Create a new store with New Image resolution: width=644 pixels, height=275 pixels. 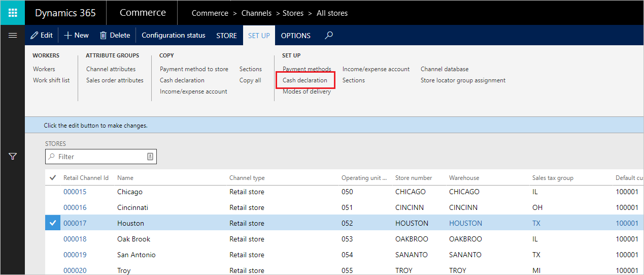pyautogui.click(x=76, y=35)
